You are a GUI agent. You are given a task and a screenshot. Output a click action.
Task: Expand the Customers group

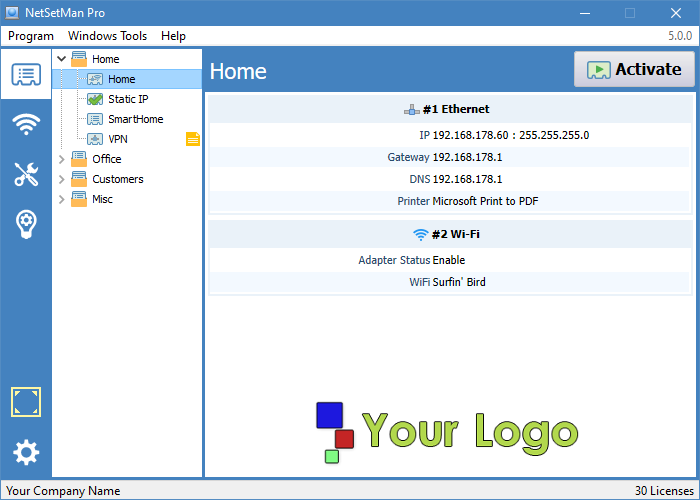tap(62, 179)
